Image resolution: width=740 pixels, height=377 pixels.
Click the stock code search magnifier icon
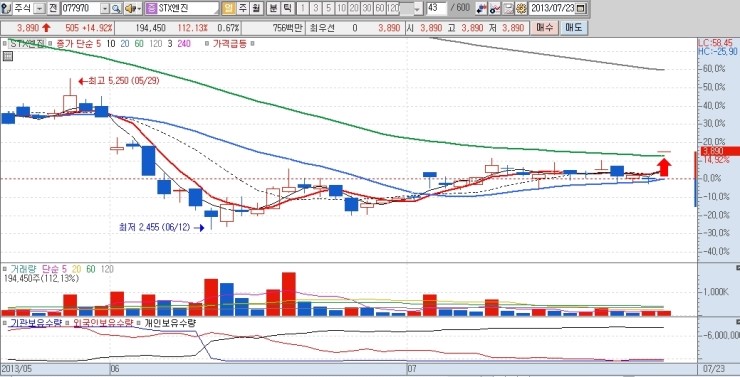[x=116, y=8]
